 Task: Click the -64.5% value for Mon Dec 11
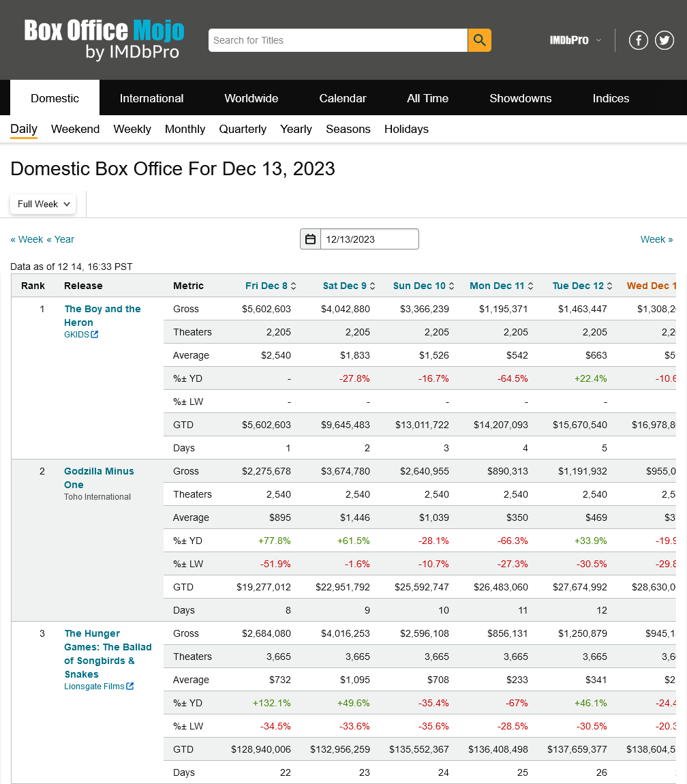(x=513, y=378)
